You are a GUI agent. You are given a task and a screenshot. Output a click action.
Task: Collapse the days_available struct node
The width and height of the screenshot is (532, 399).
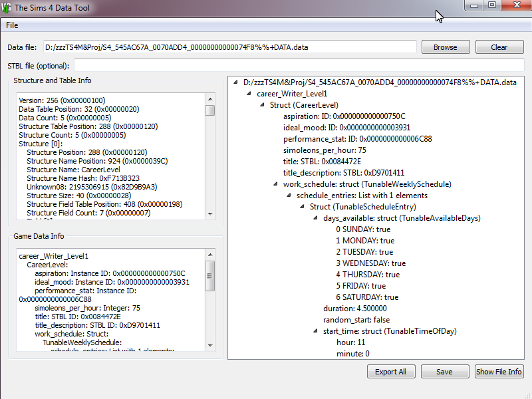click(x=315, y=218)
